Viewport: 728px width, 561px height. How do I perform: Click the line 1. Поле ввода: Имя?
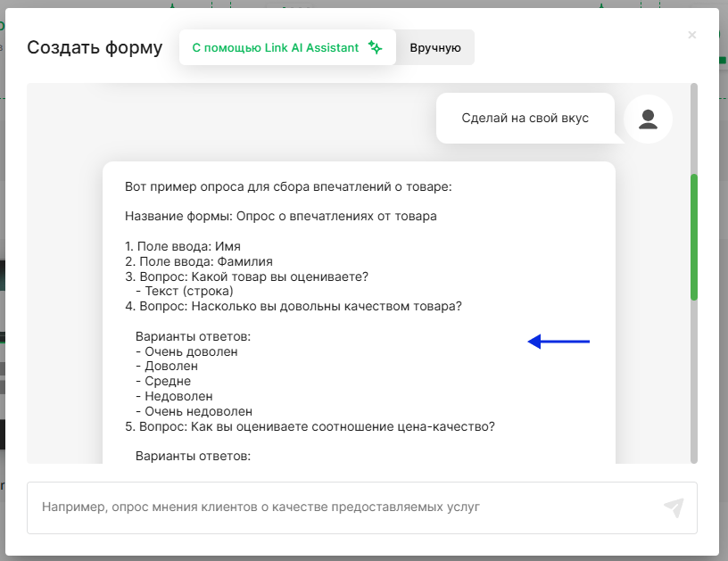pyautogui.click(x=183, y=246)
